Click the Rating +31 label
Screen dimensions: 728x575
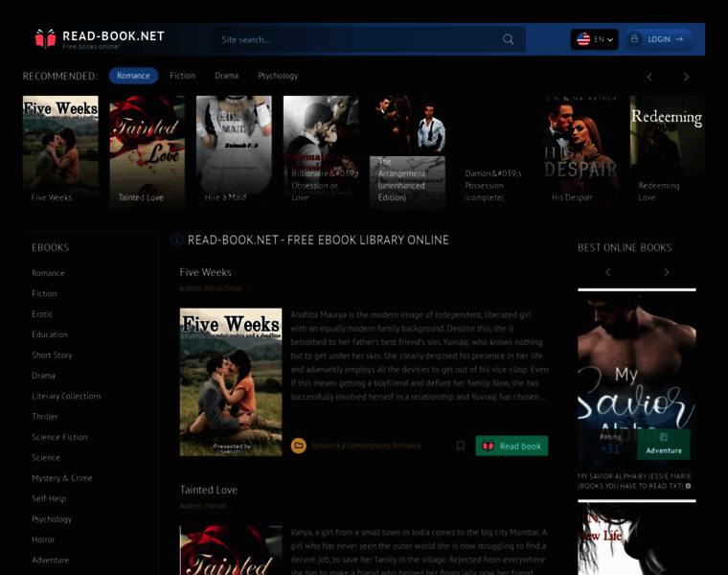coord(610,444)
